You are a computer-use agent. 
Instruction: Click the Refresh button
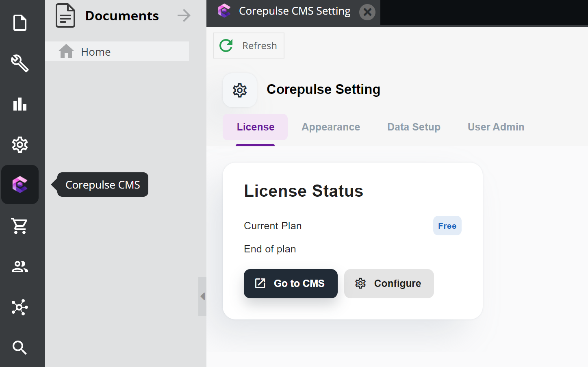[248, 46]
